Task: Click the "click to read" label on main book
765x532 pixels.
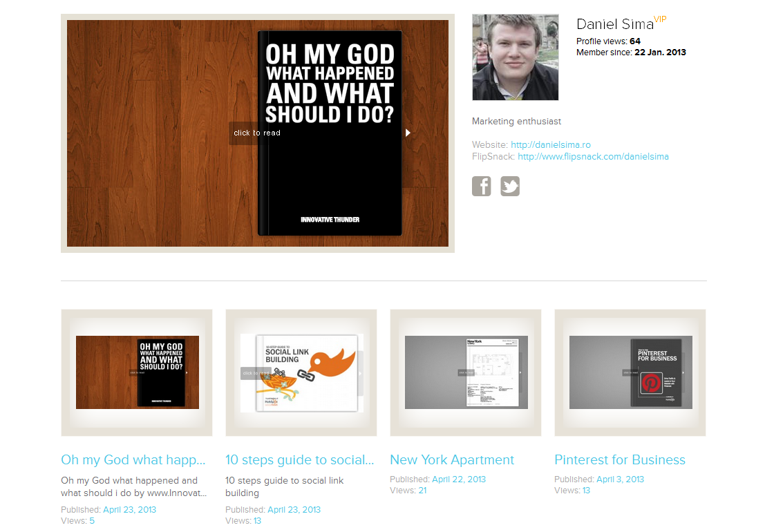Action: click(257, 133)
